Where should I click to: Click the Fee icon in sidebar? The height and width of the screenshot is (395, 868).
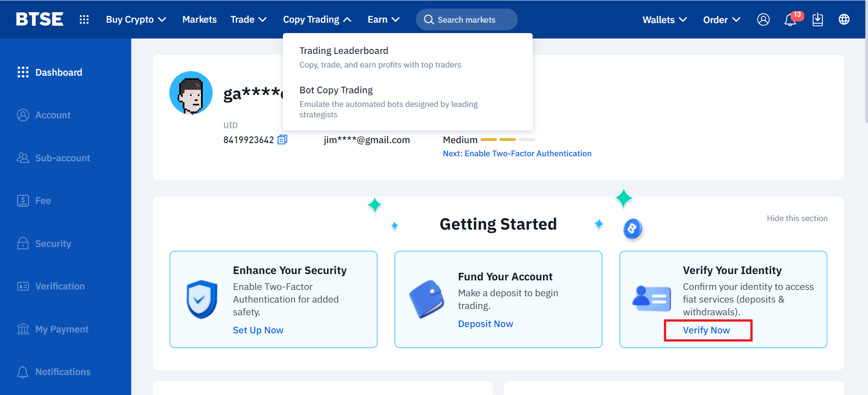click(23, 201)
